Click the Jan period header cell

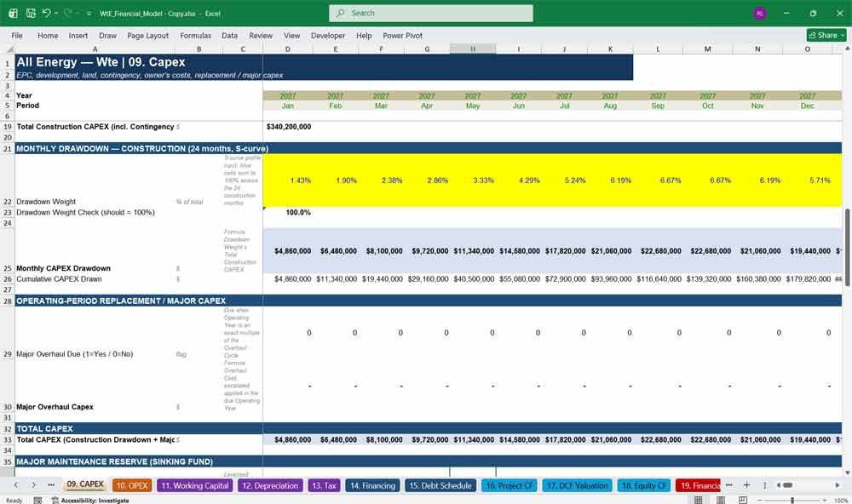point(288,106)
